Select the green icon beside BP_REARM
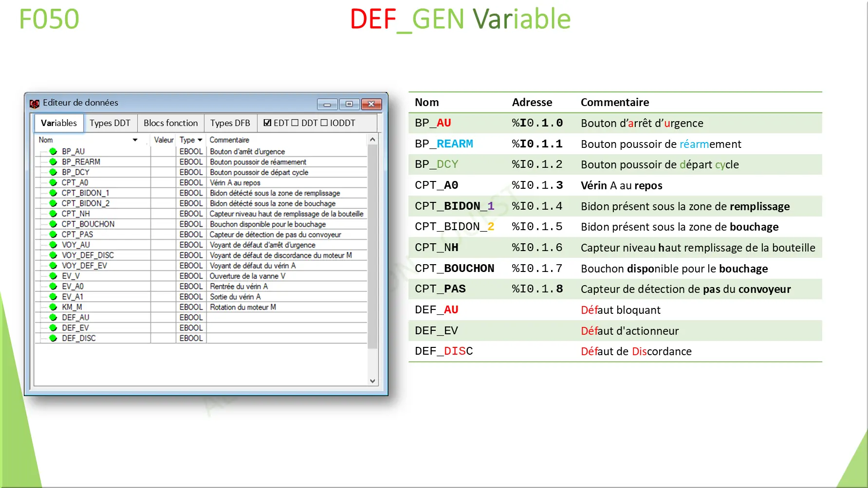The height and width of the screenshot is (488, 868). click(x=53, y=162)
